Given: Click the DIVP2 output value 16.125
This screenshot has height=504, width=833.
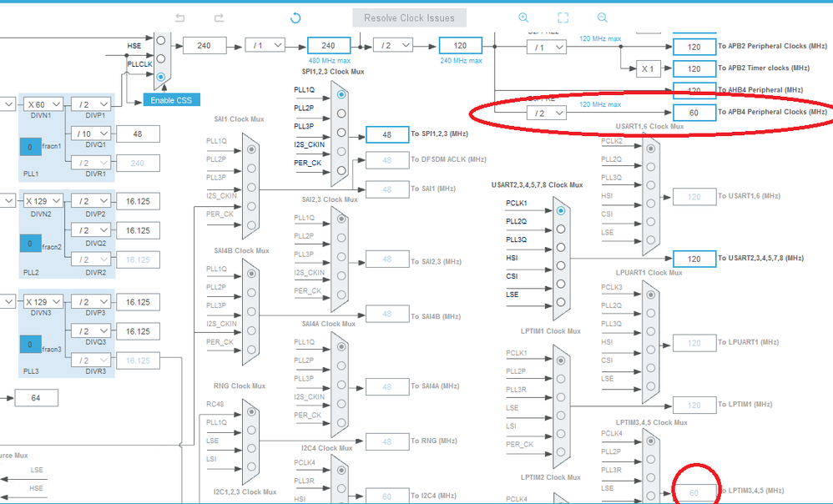Looking at the screenshot, I should (138, 201).
